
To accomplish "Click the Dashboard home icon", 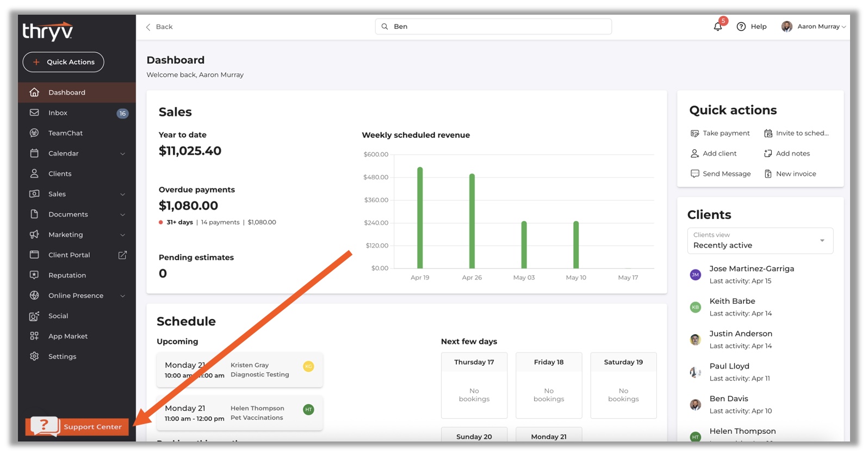I will pyautogui.click(x=34, y=92).
